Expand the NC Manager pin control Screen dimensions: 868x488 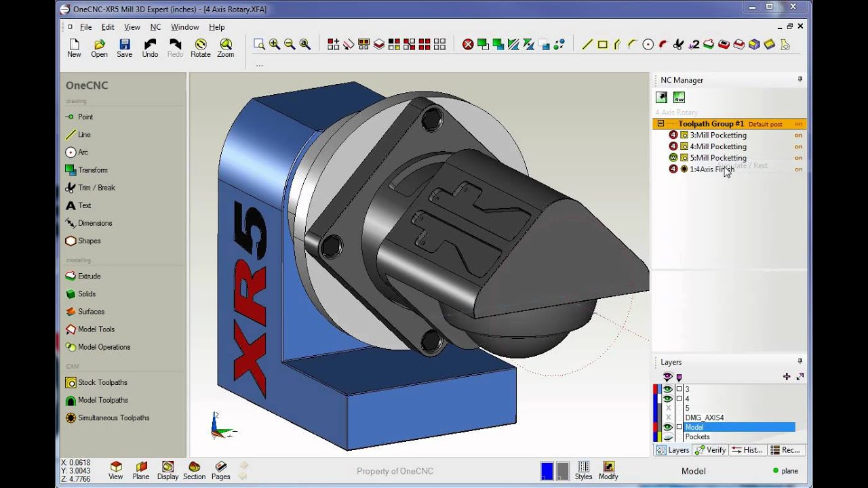(x=800, y=80)
